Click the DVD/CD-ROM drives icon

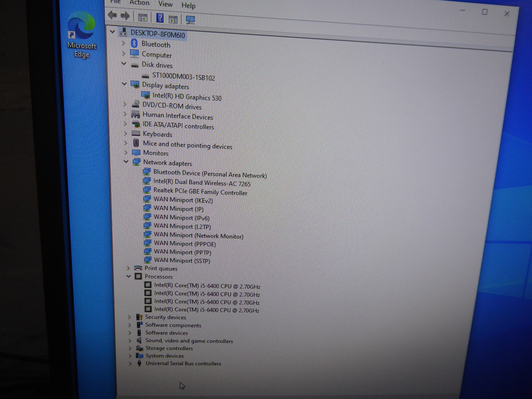point(135,104)
